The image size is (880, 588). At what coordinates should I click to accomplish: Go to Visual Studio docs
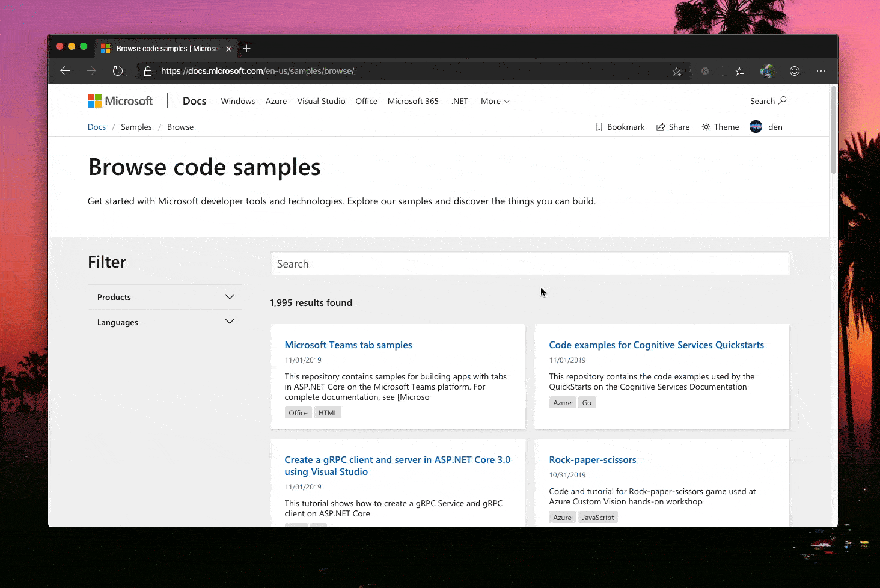[321, 101]
